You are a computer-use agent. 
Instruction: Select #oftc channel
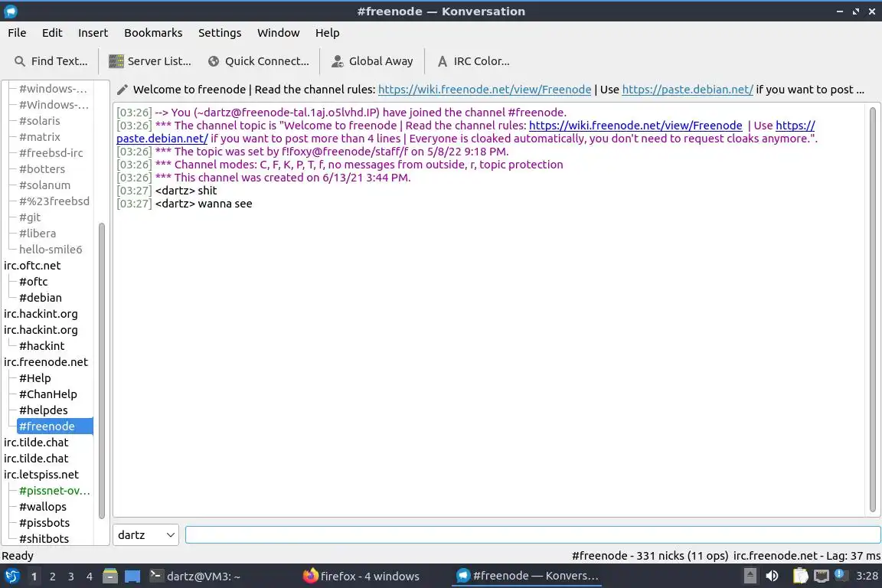tap(33, 281)
